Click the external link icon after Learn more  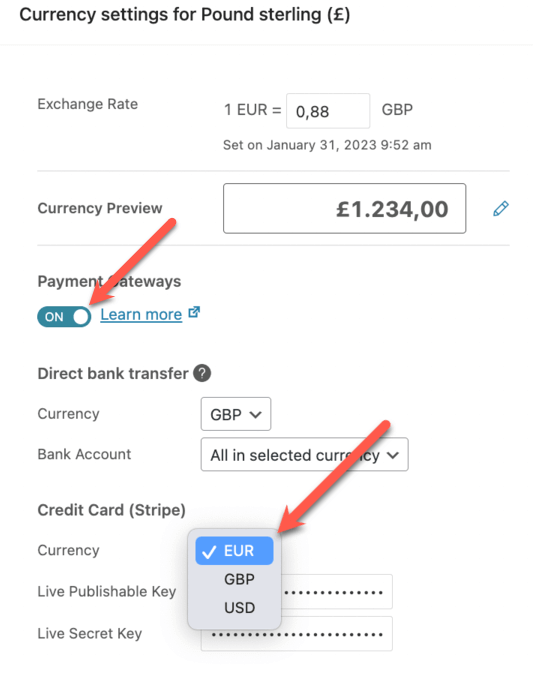tap(194, 312)
